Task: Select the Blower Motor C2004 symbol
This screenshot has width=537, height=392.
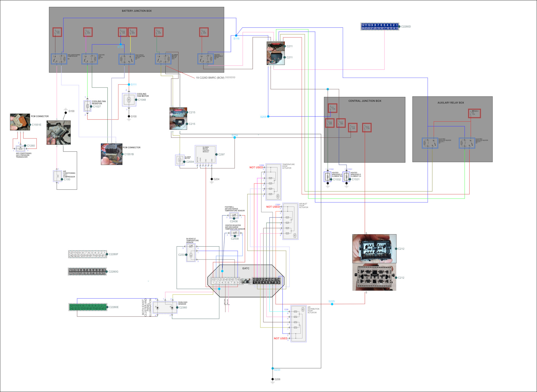Action: 180,160
